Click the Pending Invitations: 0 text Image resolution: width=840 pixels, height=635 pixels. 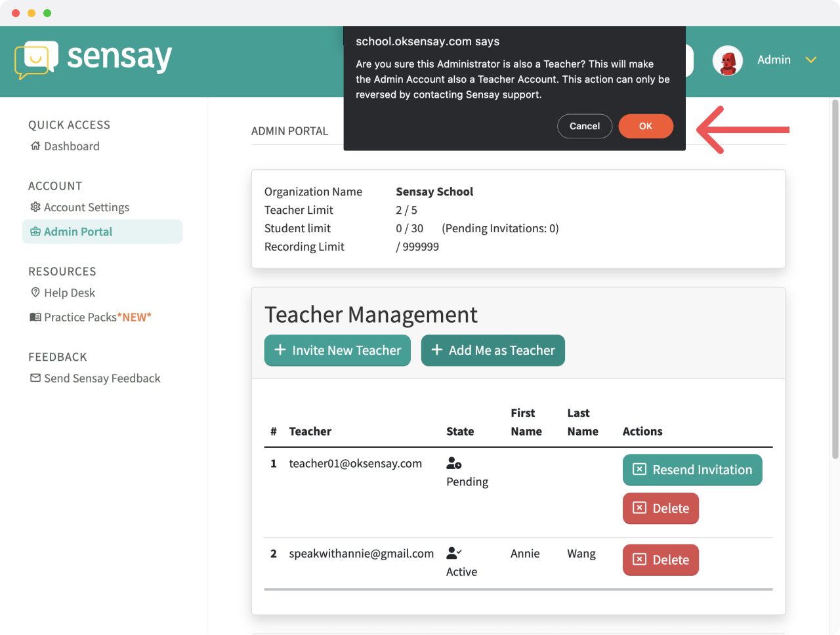click(x=500, y=228)
